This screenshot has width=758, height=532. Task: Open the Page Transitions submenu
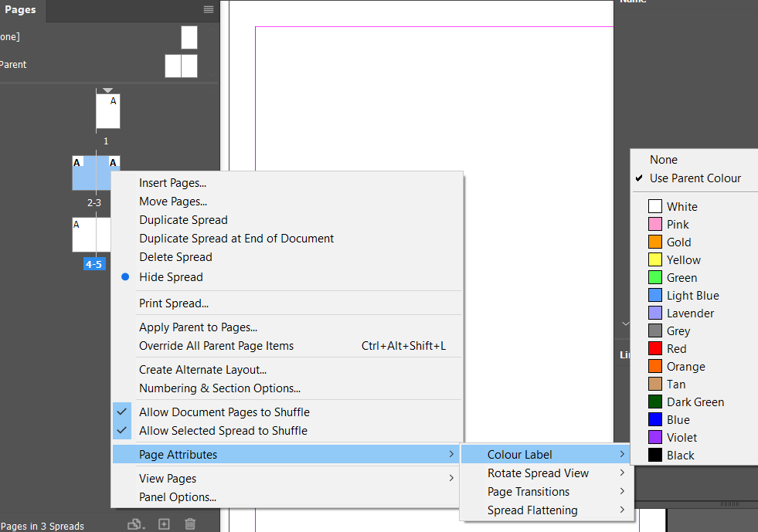click(x=528, y=491)
